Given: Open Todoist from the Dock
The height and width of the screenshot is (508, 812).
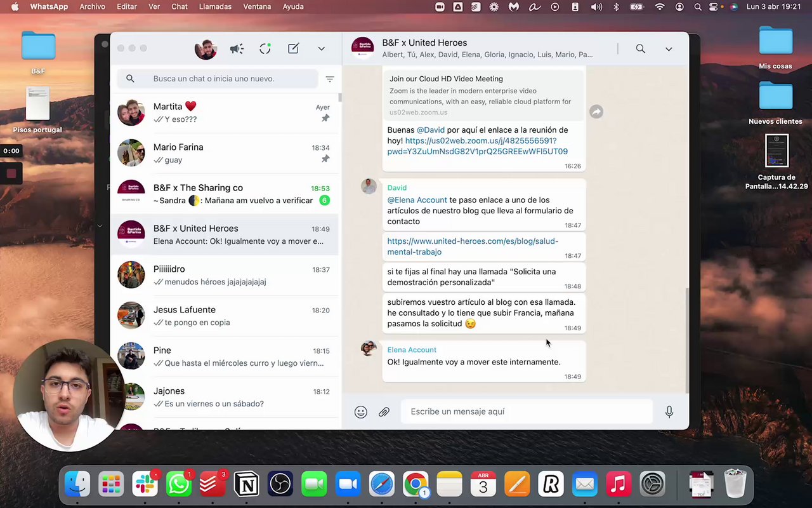Looking at the screenshot, I should (213, 485).
